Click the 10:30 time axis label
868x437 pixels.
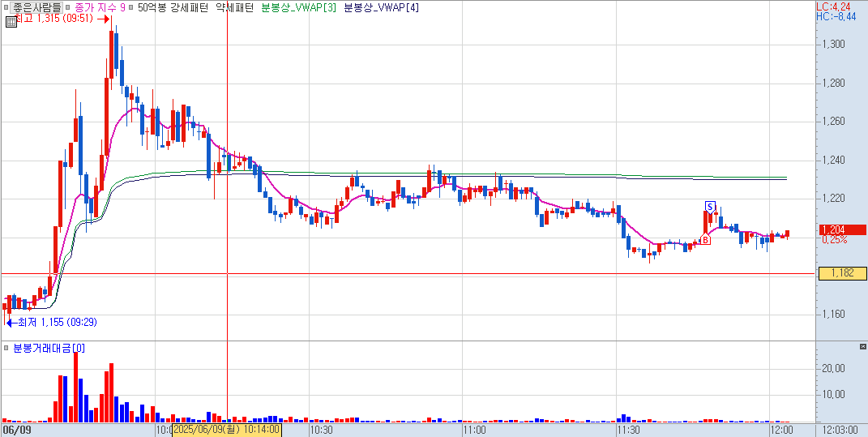click(x=322, y=430)
